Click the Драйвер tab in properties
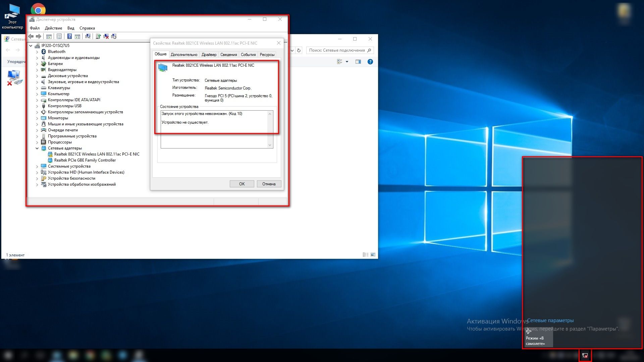The image size is (644, 362). [x=208, y=54]
